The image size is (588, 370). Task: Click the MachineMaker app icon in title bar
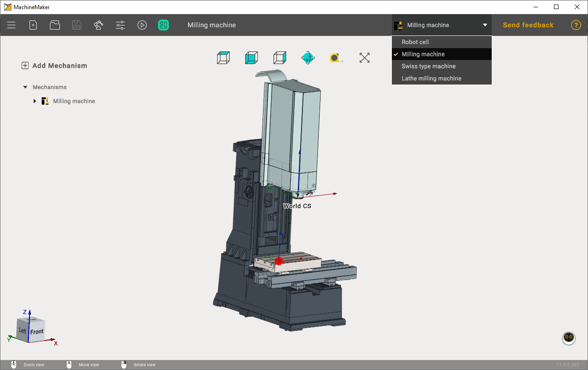tap(8, 7)
